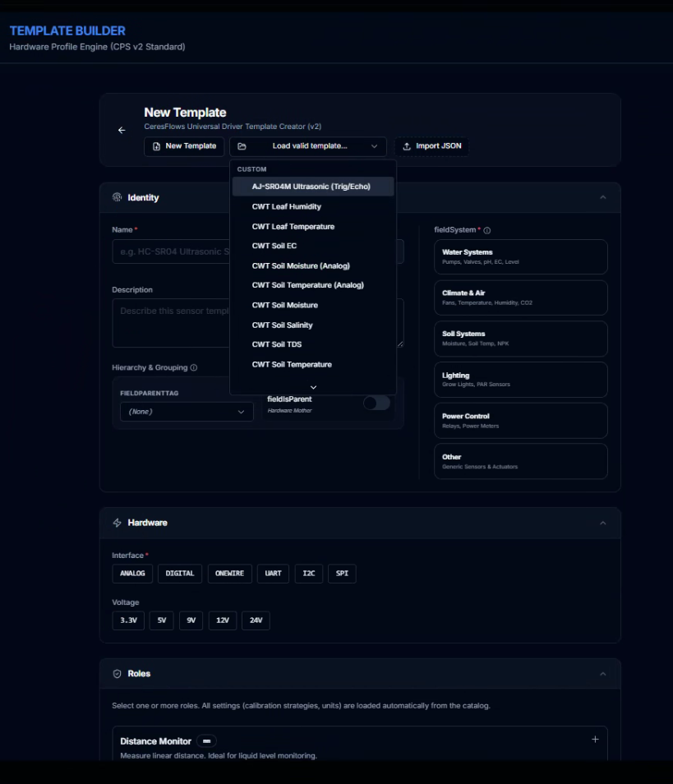Screen dimensions: 673x784
Task: Select Climate & Air field system
Action: tap(521, 298)
